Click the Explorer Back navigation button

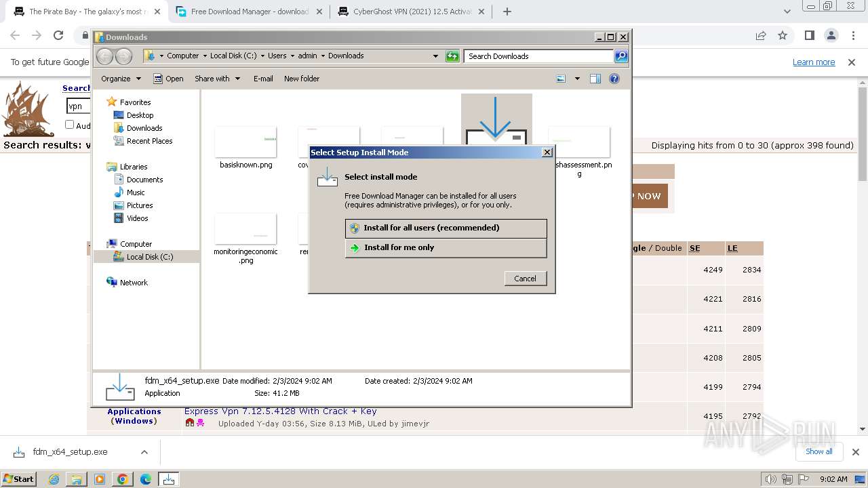click(x=104, y=56)
